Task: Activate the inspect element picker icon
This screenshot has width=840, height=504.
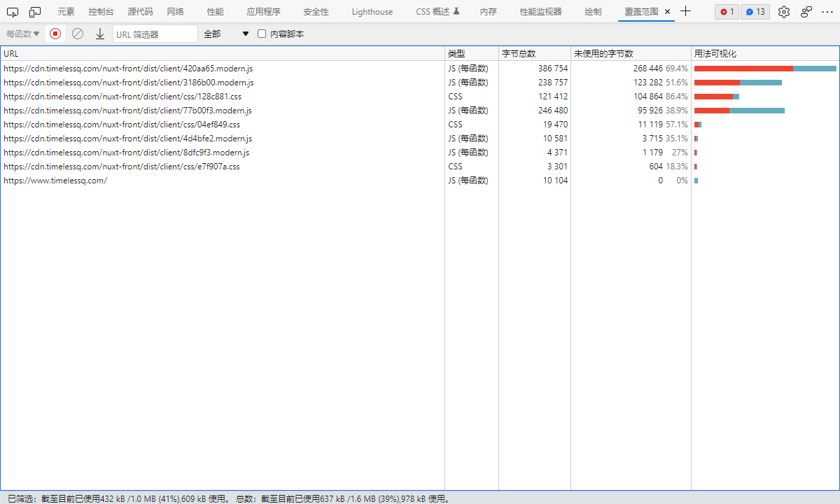Action: [x=13, y=11]
